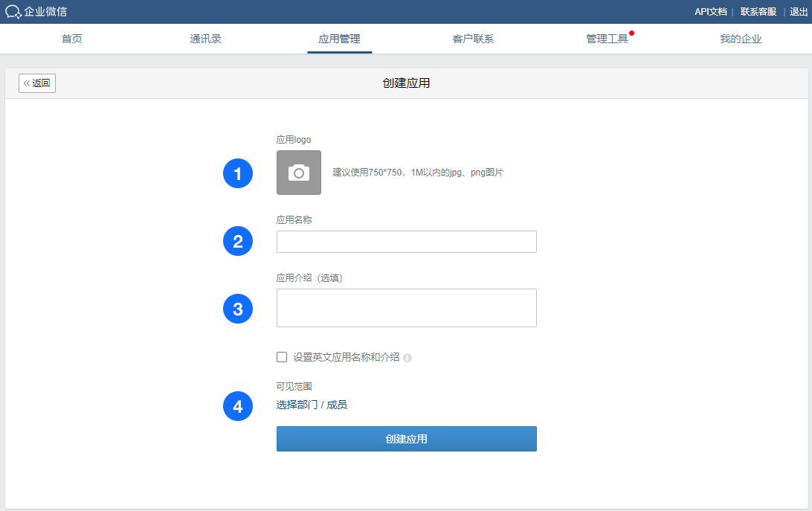The width and height of the screenshot is (812, 511).
Task: Open the 管理工具 tab
Action: pyautogui.click(x=607, y=39)
